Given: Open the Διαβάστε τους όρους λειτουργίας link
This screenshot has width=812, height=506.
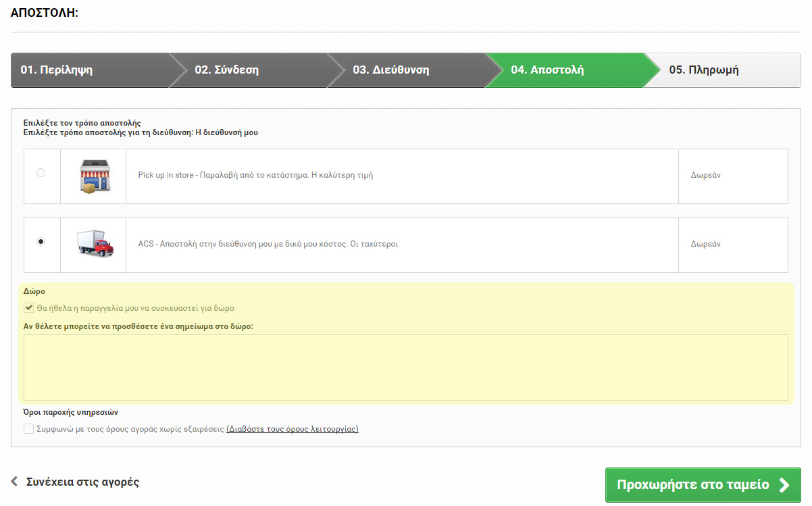Looking at the screenshot, I should [293, 429].
